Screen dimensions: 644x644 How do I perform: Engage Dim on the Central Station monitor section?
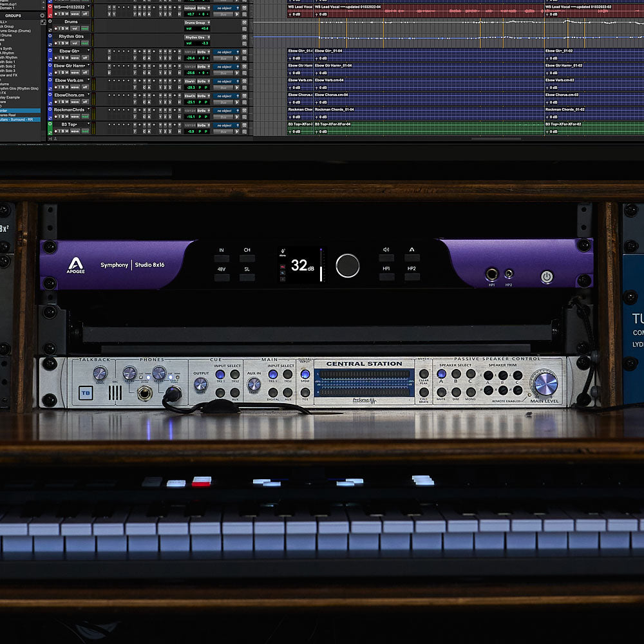[456, 392]
